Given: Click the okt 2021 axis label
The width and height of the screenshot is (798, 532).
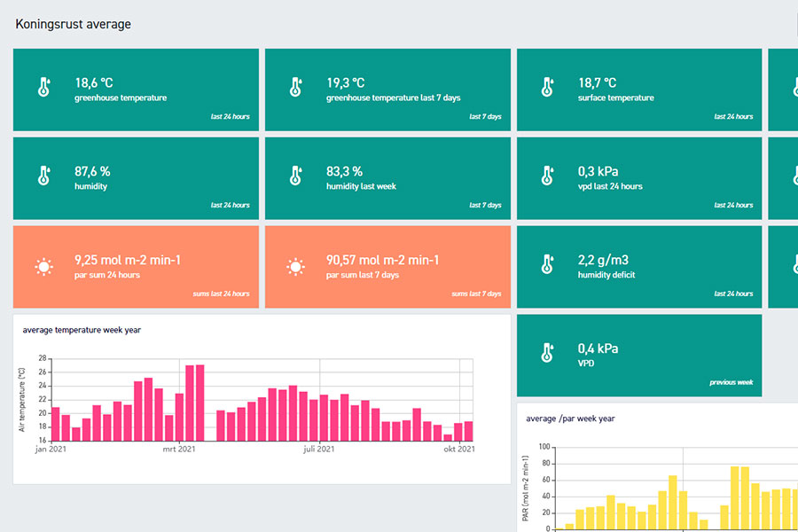Looking at the screenshot, I should [458, 449].
